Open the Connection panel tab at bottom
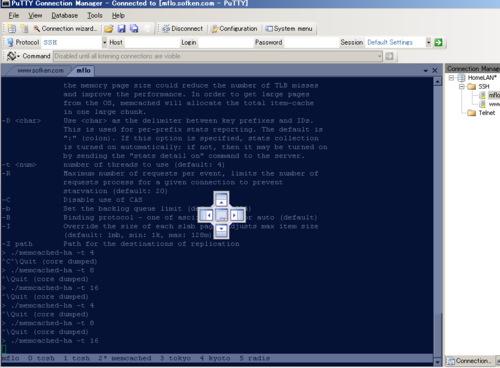 point(469,361)
